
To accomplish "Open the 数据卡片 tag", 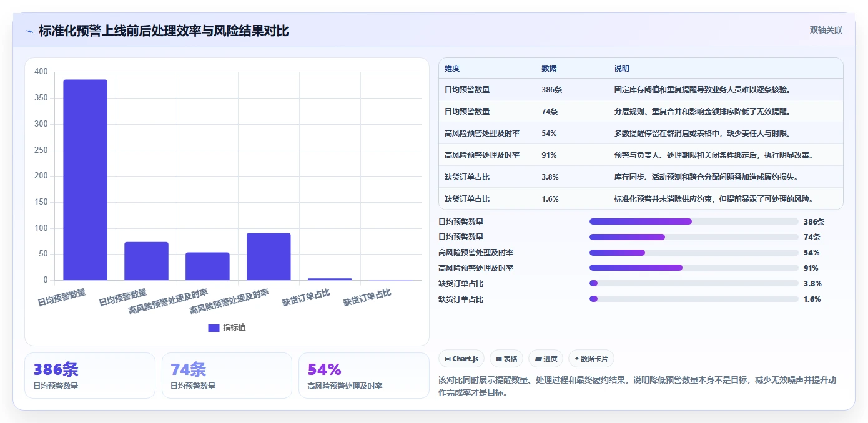I will click(x=591, y=359).
